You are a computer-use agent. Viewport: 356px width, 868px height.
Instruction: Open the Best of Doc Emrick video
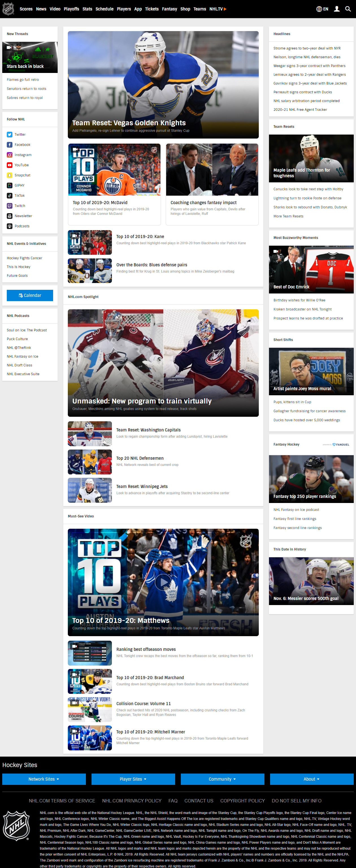(311, 269)
